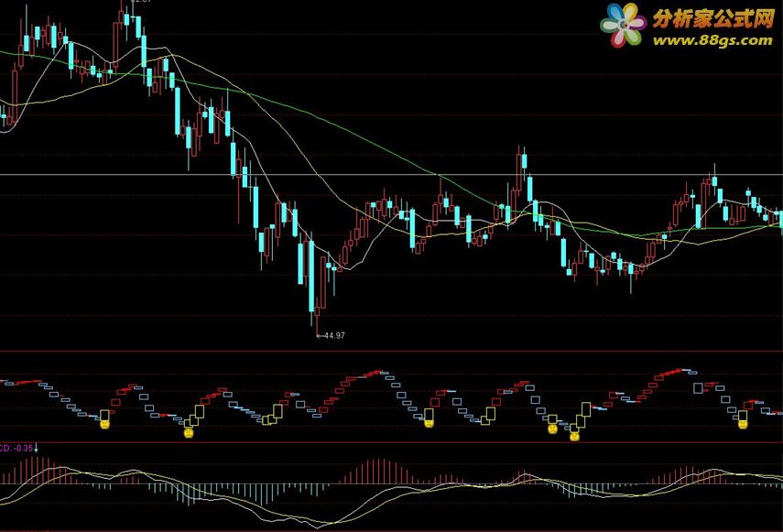
Task: Click the first smiley signal marker from left
Action: coord(105,424)
